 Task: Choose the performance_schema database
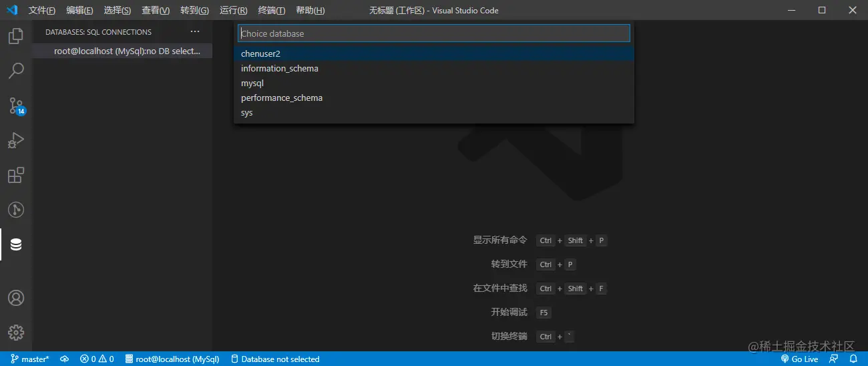pyautogui.click(x=434, y=98)
